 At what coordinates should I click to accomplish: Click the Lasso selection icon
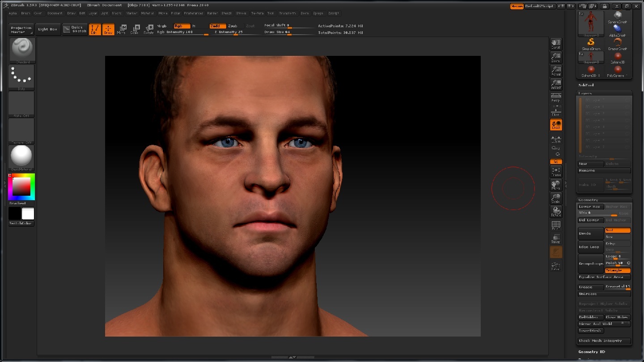coord(556,265)
